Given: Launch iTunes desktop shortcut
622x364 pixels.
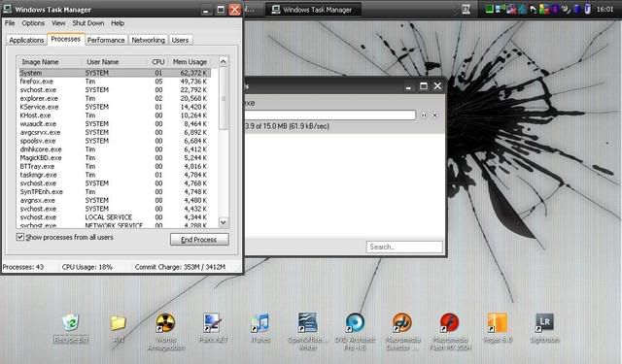Looking at the screenshot, I should (x=260, y=327).
